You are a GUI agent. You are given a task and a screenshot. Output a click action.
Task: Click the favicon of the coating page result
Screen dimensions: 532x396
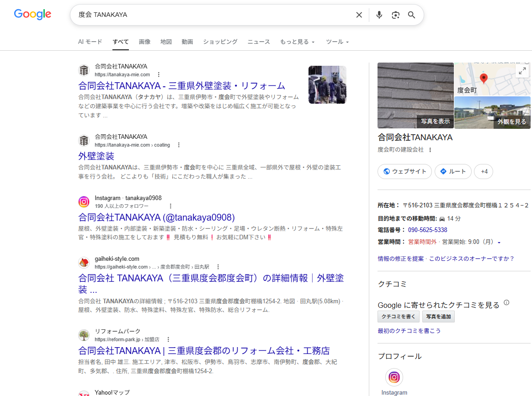point(84,140)
